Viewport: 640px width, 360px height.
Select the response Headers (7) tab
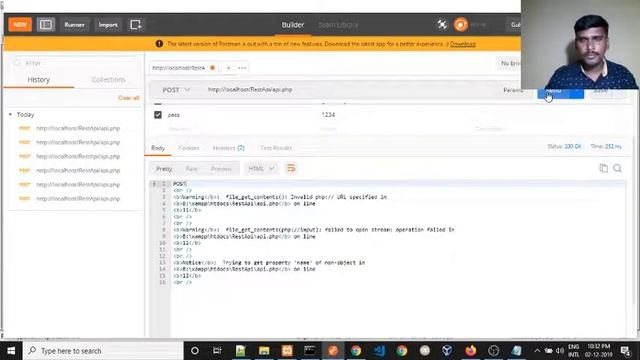coord(228,148)
